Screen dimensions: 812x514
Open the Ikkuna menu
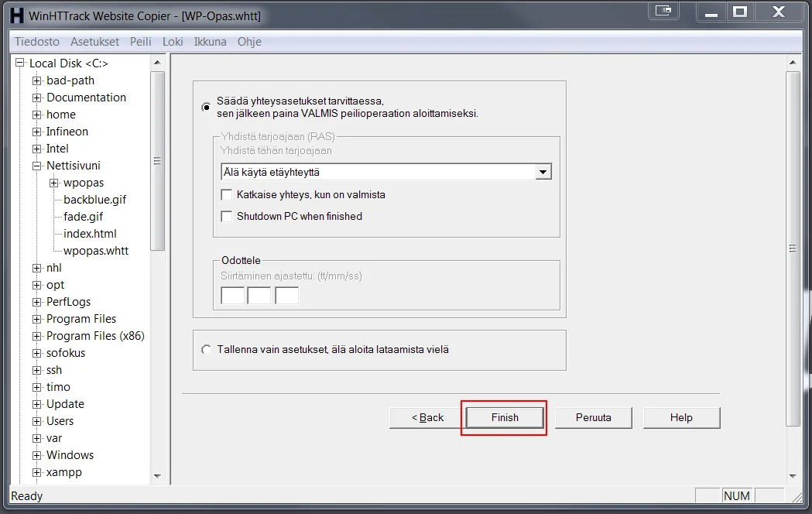(211, 41)
